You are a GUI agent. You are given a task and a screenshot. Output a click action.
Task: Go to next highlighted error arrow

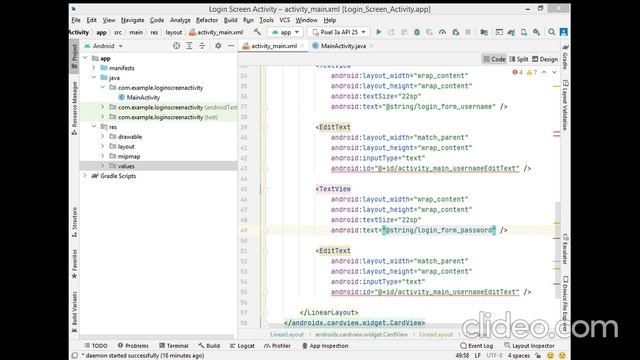[x=554, y=72]
